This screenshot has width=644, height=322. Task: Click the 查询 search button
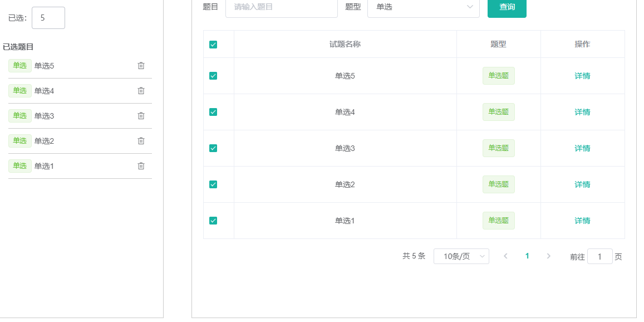(x=507, y=7)
